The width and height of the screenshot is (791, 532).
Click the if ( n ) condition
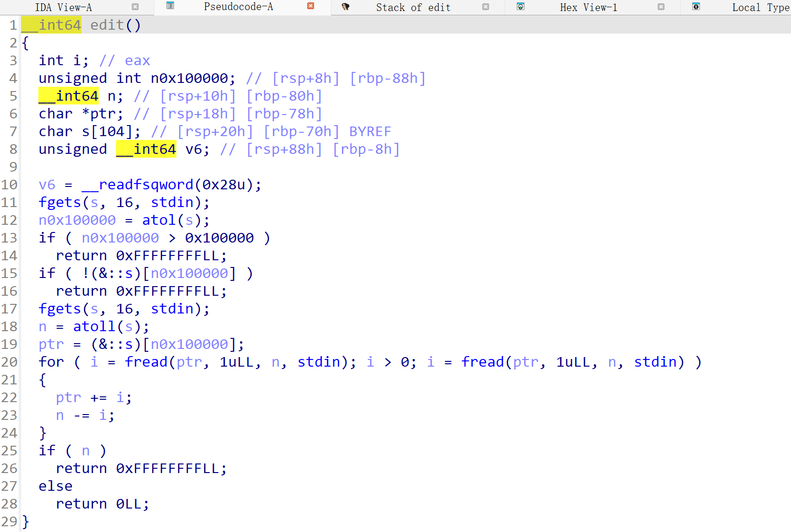click(72, 451)
